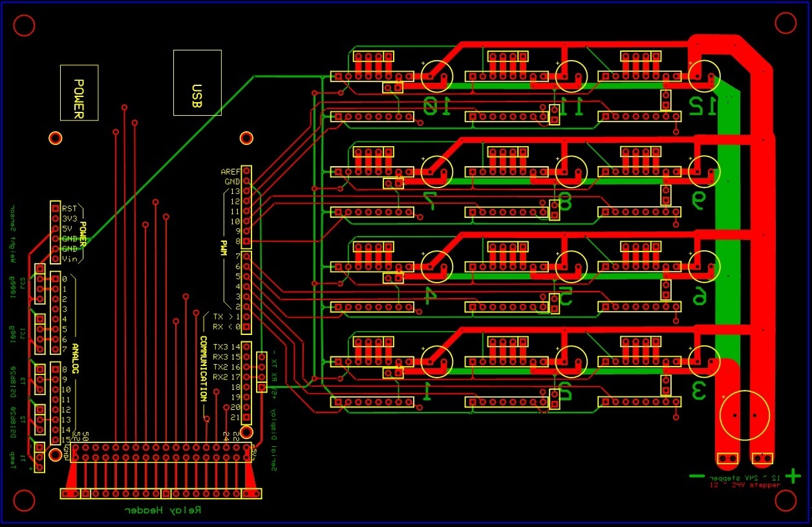Click the pin 19 label

pyautogui.click(x=235, y=397)
